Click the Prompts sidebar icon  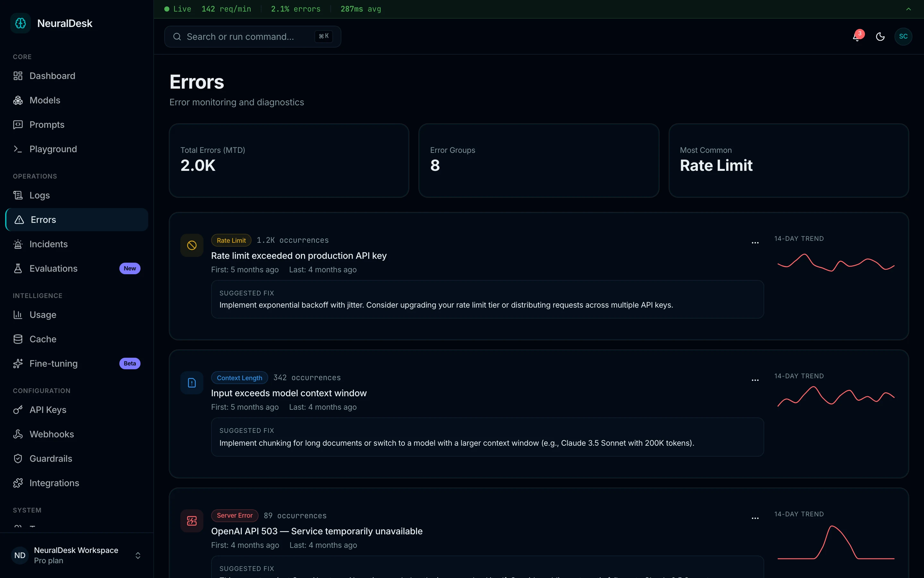coord(18,125)
